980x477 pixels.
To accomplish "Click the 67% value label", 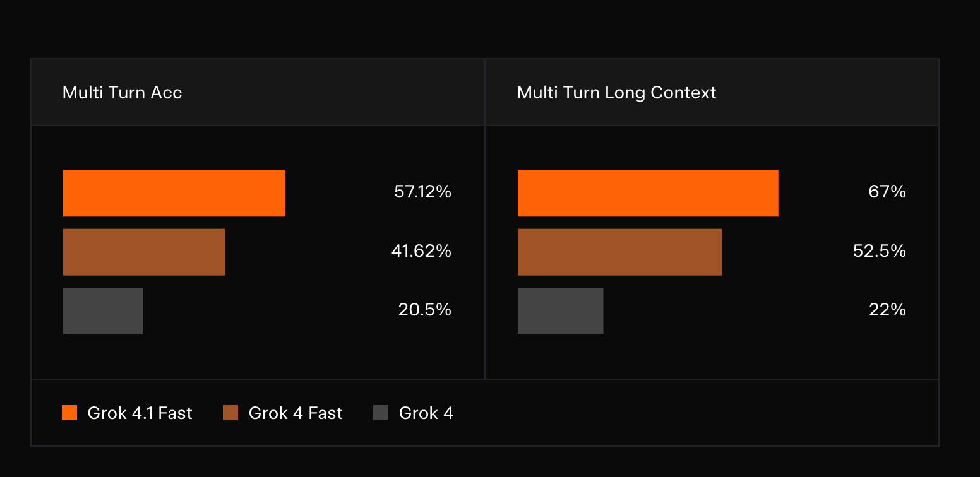I will pos(887,192).
